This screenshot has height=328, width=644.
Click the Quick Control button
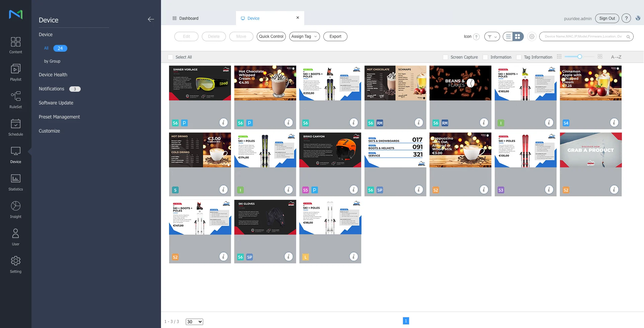(271, 36)
